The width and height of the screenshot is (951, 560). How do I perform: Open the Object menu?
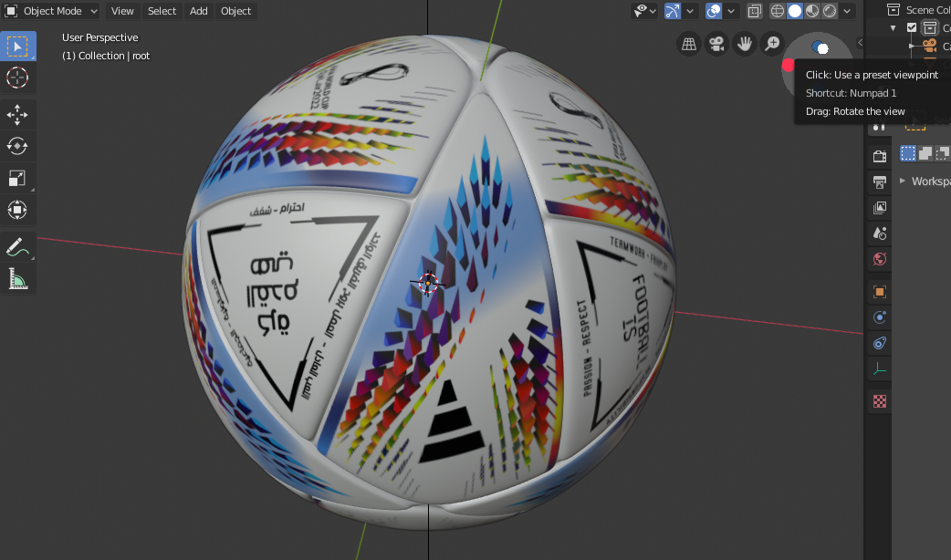pyautogui.click(x=235, y=11)
